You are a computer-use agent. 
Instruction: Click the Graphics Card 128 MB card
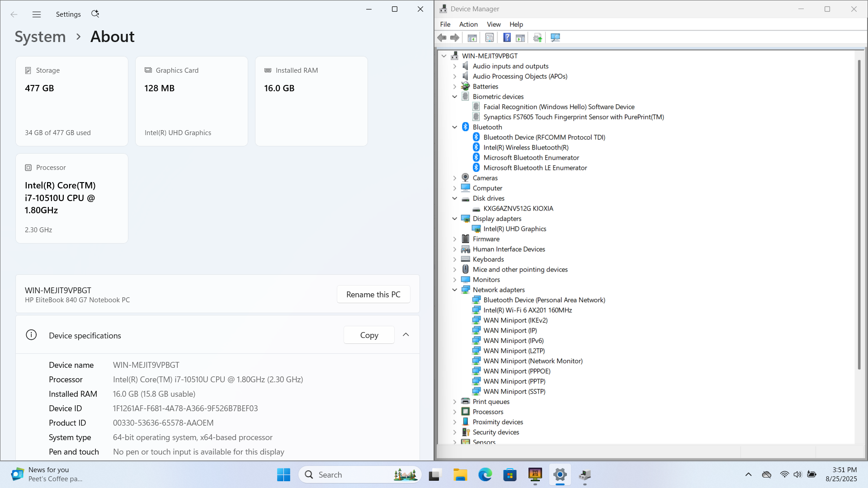192,101
